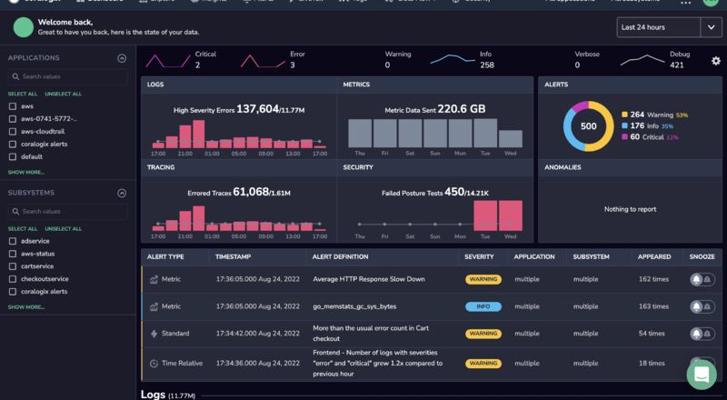Image resolution: width=727 pixels, height=400 pixels.
Task: Click the Metric alert icon for Average HTTP Response
Action: pyautogui.click(x=154, y=279)
